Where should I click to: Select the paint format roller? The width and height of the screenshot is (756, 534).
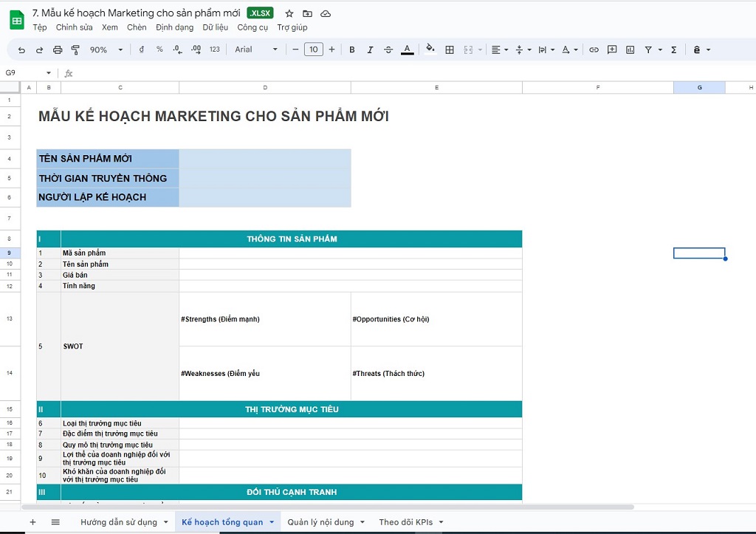pos(75,49)
